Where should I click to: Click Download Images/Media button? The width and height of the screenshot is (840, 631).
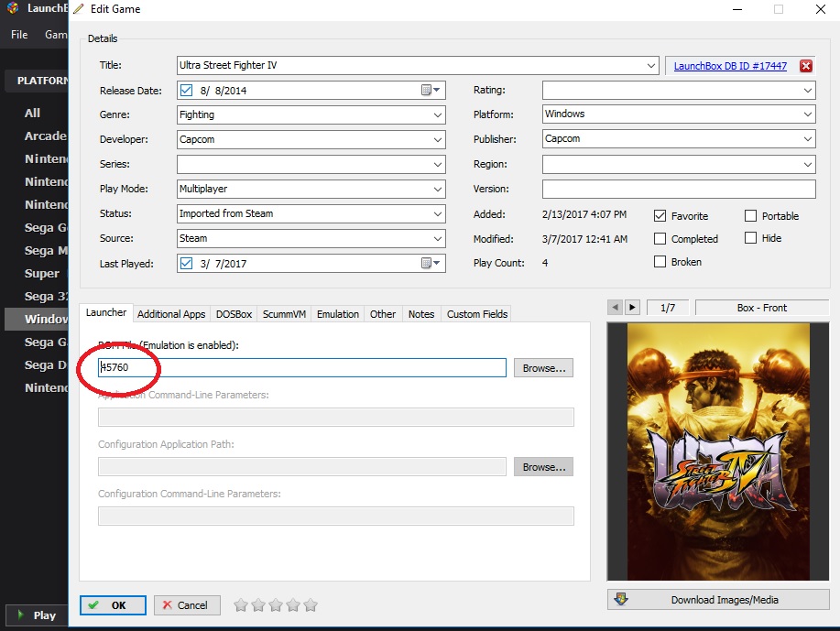(x=718, y=599)
